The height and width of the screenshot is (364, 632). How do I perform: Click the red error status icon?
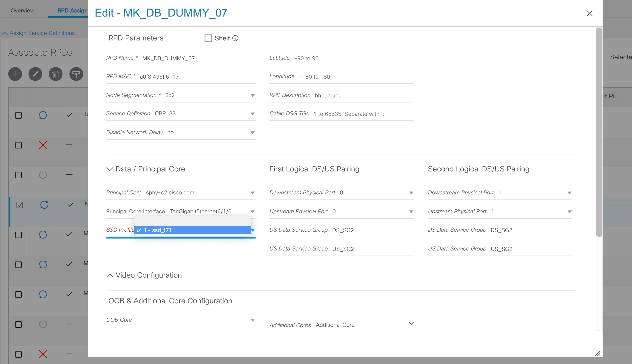tap(43, 145)
